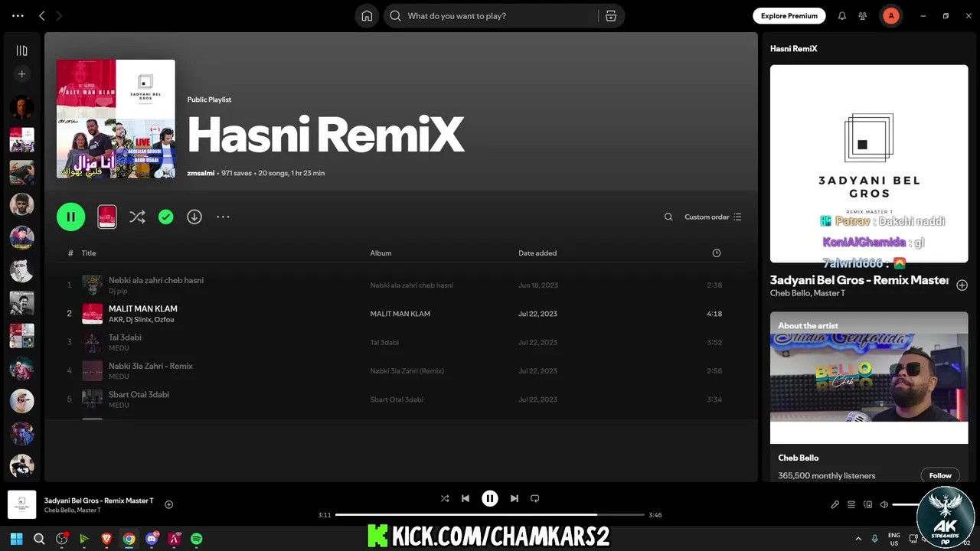Click the small album preview beside green pause

107,217
